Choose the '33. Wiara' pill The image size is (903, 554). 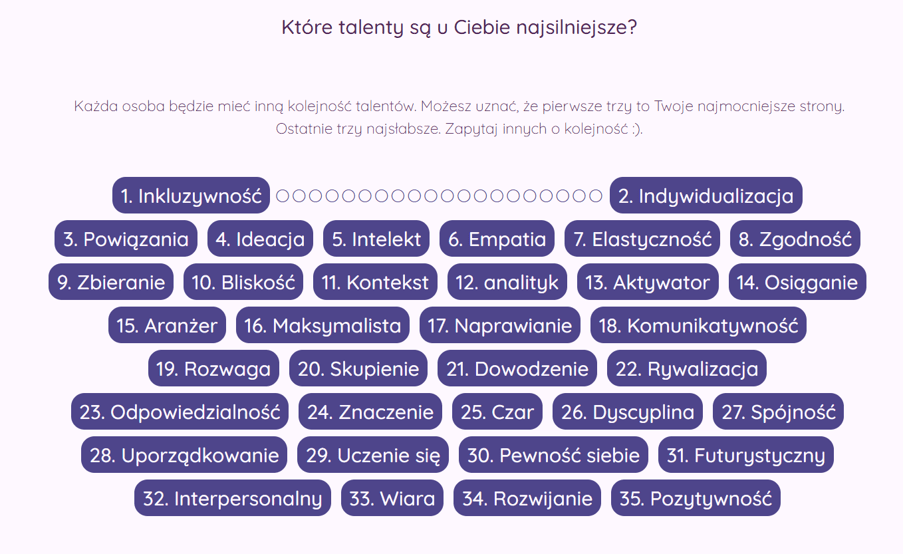point(392,498)
